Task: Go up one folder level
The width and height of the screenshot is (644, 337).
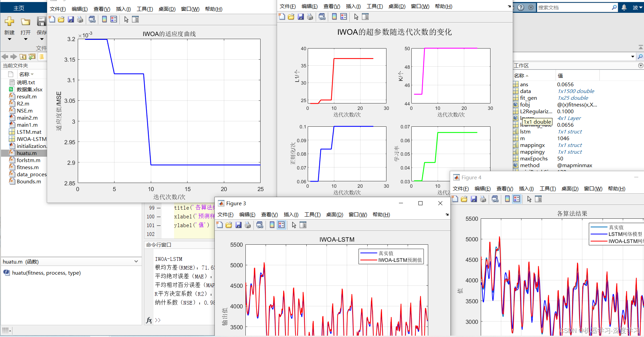Action: click(x=23, y=57)
